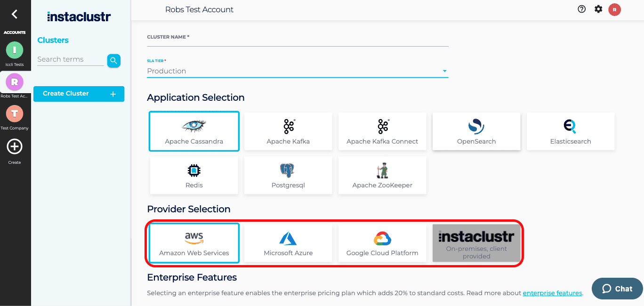Switch provider to Microsoft Azure
The image size is (644, 306).
288,243
